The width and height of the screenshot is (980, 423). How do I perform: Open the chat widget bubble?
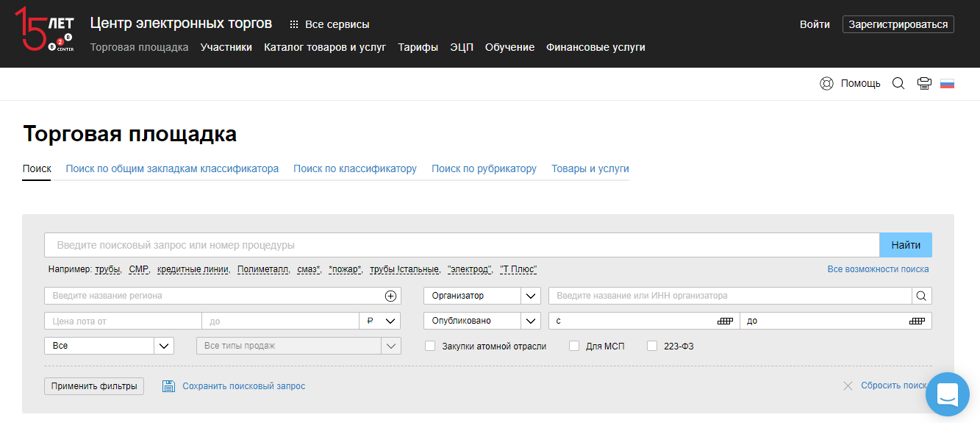point(948,394)
